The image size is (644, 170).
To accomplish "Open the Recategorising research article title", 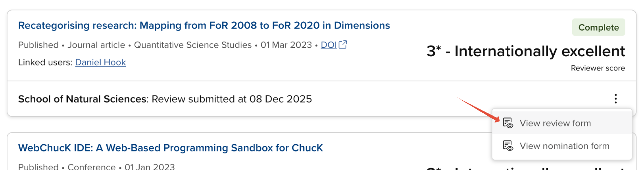I will [204, 25].
